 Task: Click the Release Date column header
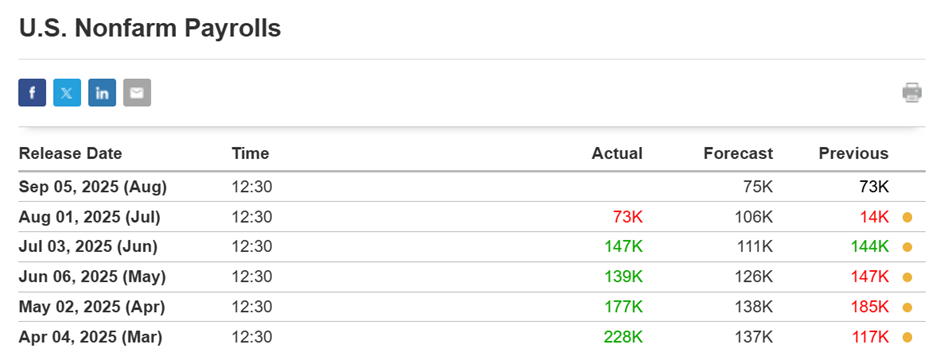click(71, 154)
